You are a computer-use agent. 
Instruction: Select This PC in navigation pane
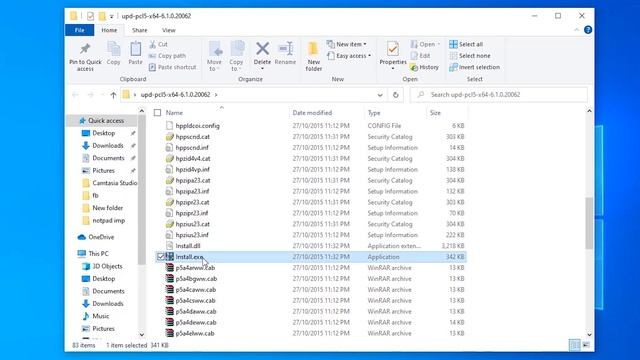coord(98,253)
